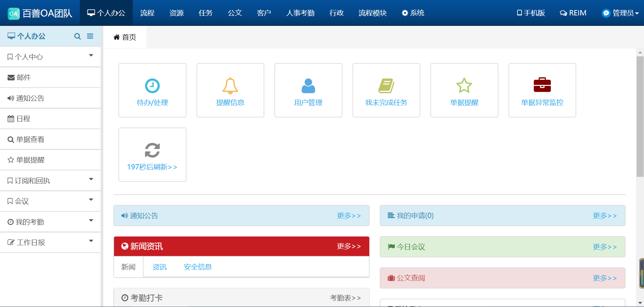
Task: Open the bell icon 提醒信息 tile
Action: pyautogui.click(x=230, y=86)
